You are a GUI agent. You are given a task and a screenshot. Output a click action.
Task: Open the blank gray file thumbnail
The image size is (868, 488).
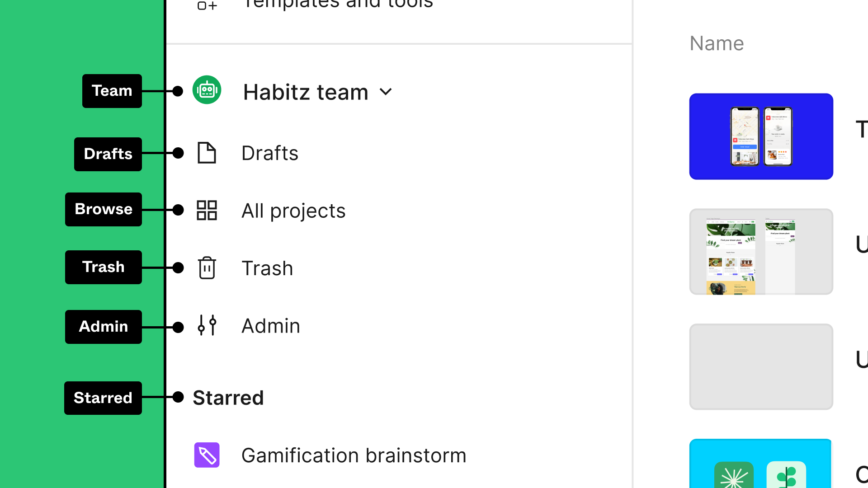tap(761, 366)
